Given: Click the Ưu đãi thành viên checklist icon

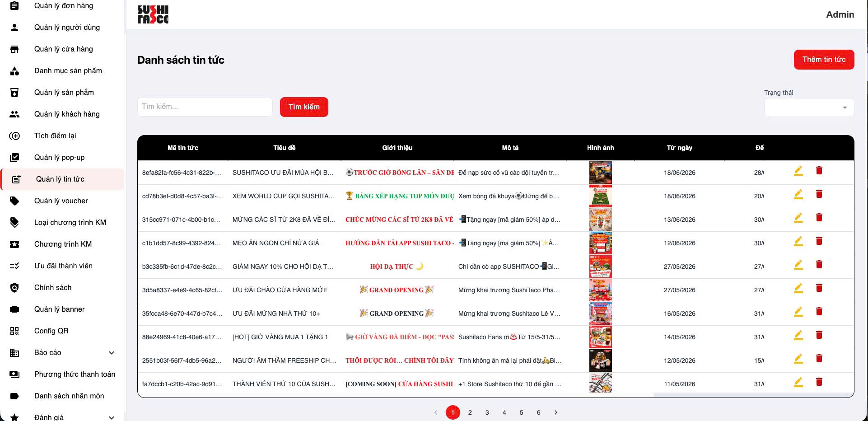Looking at the screenshot, I should (14, 266).
